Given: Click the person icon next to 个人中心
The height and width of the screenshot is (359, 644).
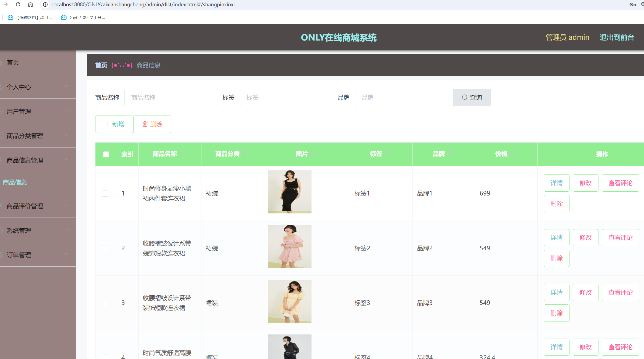Looking at the screenshot, I should pyautogui.click(x=1, y=87).
